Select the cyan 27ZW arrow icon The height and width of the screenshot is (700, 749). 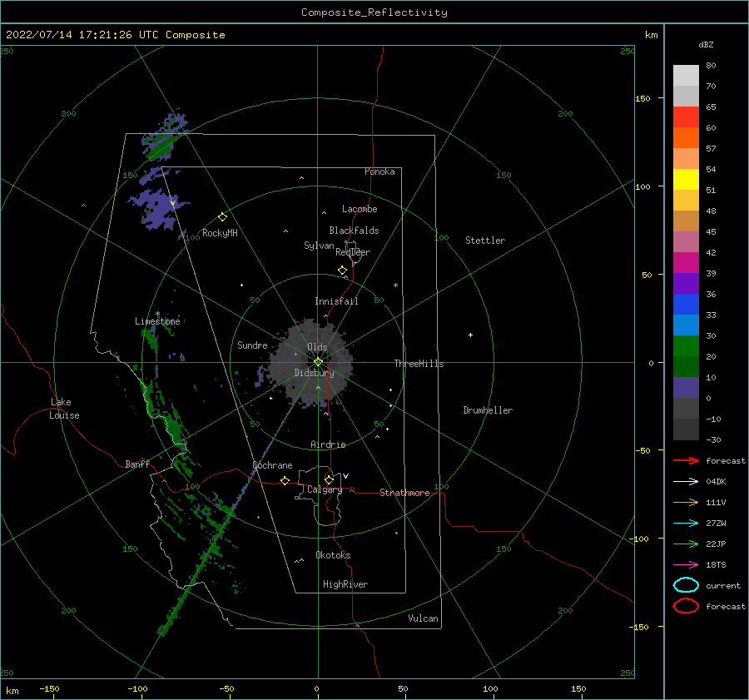[x=686, y=524]
